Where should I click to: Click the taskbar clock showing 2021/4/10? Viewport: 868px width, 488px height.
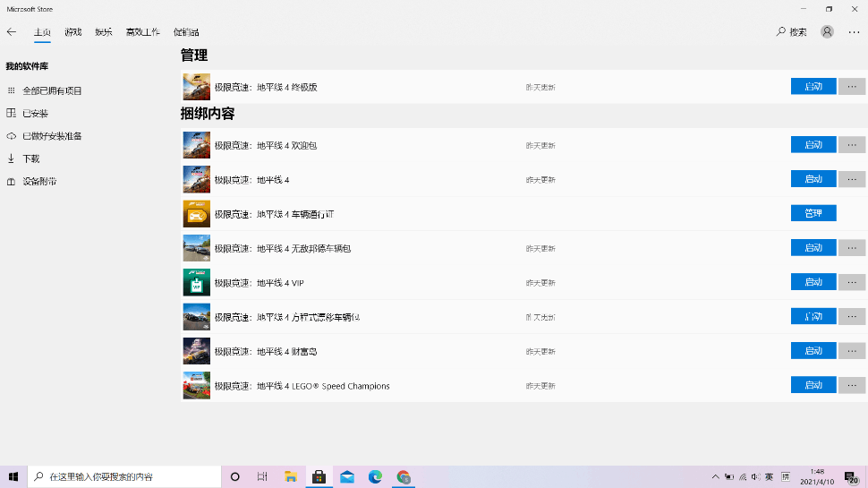point(816,476)
